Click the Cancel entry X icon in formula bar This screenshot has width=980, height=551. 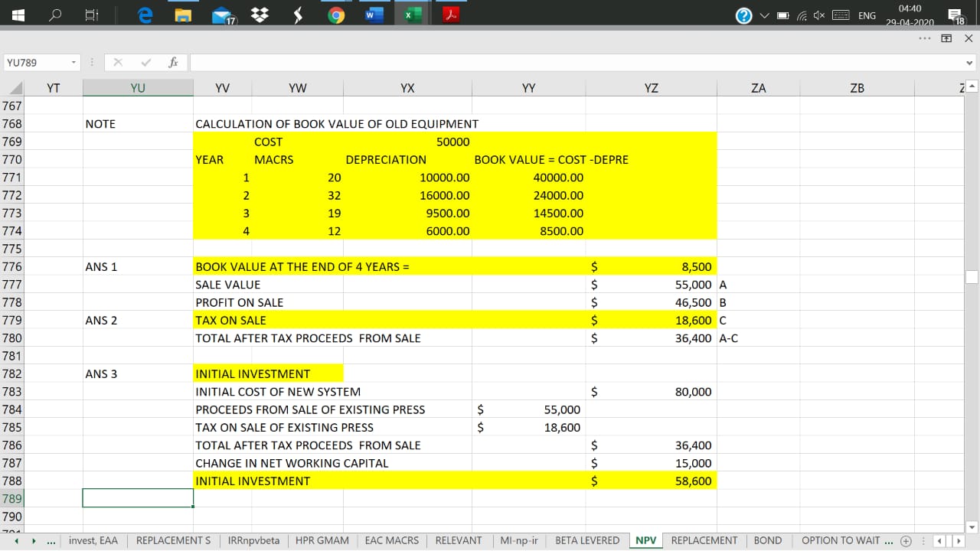click(x=118, y=63)
